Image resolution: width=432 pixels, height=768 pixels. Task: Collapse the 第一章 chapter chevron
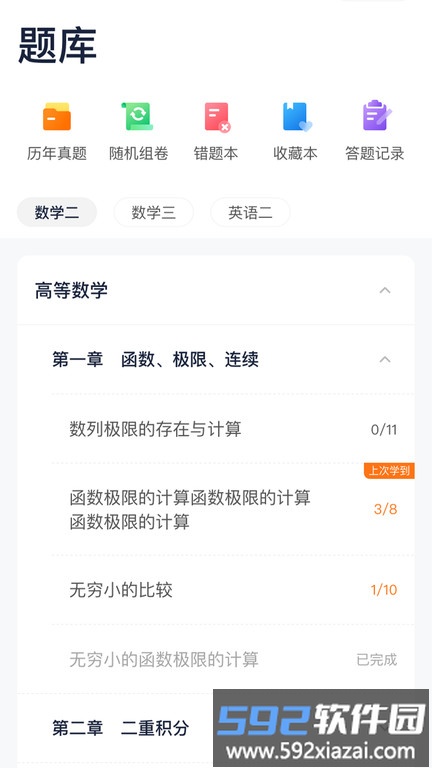pyautogui.click(x=385, y=360)
